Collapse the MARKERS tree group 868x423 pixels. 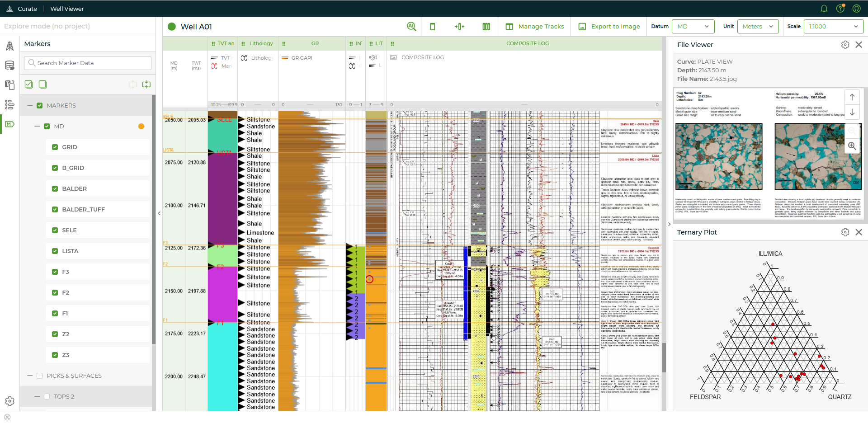[x=30, y=105]
